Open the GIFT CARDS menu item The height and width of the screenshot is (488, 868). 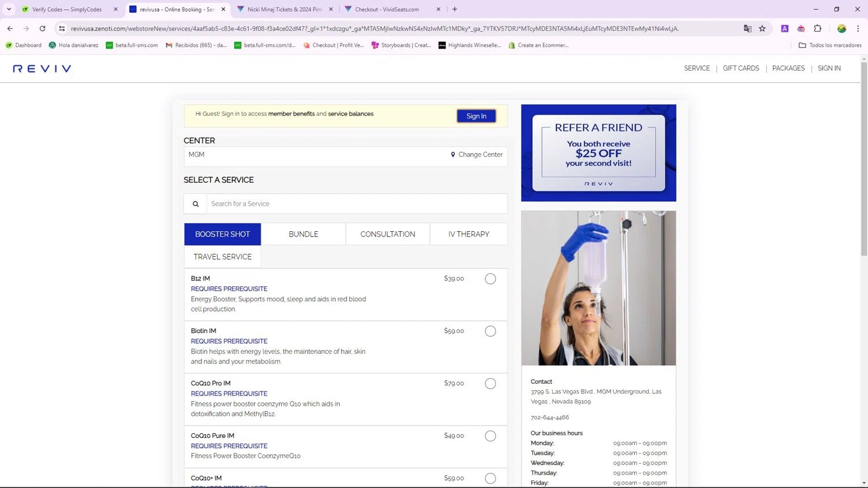pyautogui.click(x=741, y=68)
